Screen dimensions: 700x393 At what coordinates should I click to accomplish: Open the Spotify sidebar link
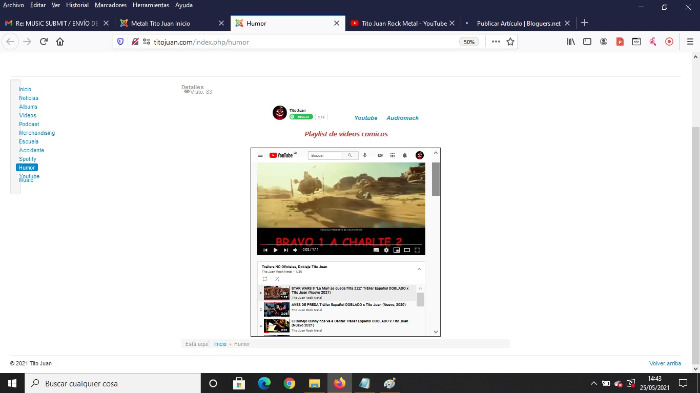pos(28,159)
